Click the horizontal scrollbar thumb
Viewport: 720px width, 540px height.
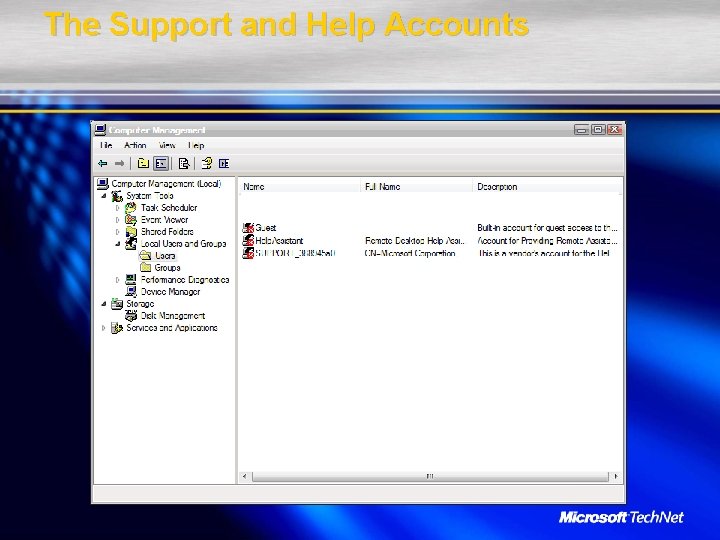click(430, 476)
